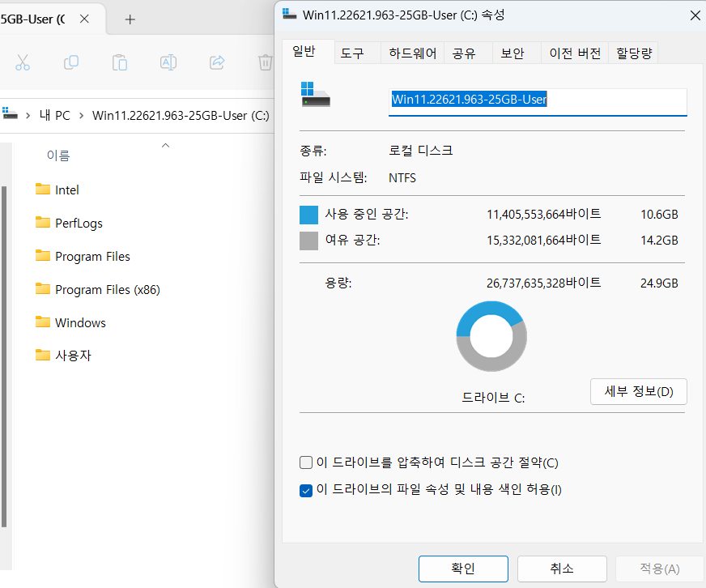Image resolution: width=706 pixels, height=588 pixels.
Task: Click the 이름 column header
Action: click(x=58, y=156)
